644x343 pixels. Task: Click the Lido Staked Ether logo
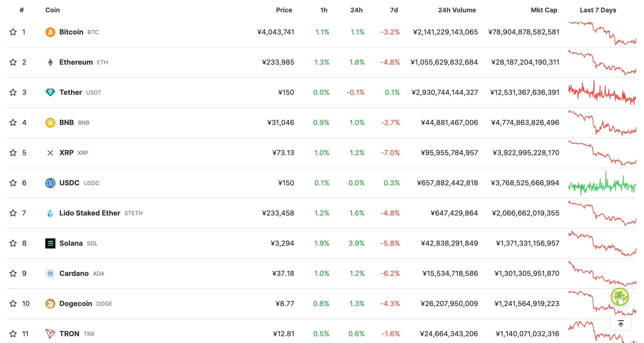pos(50,213)
